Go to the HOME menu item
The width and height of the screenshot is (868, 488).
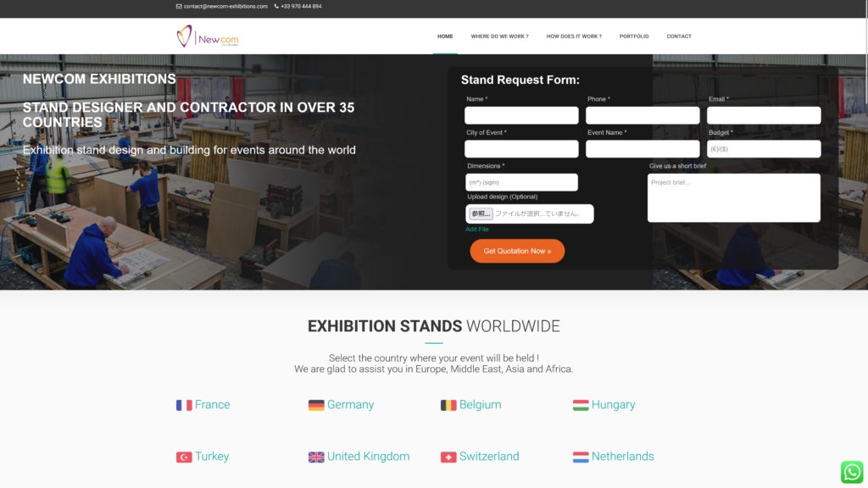pos(445,36)
